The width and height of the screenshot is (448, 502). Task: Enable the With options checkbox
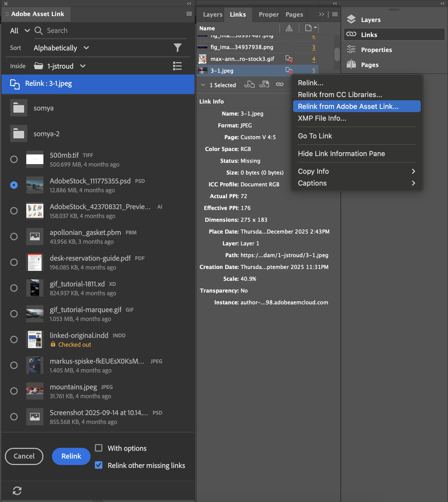(x=99, y=448)
